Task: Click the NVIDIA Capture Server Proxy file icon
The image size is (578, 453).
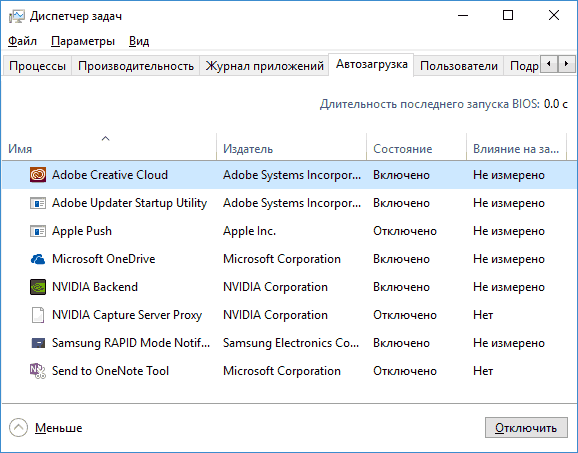Action: 38,315
